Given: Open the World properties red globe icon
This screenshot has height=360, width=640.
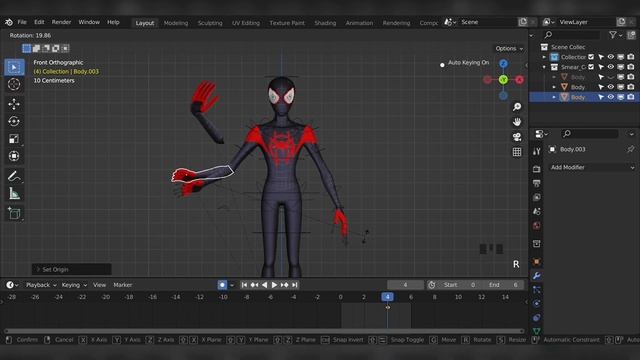Looking at the screenshot, I should pyautogui.click(x=537, y=226).
